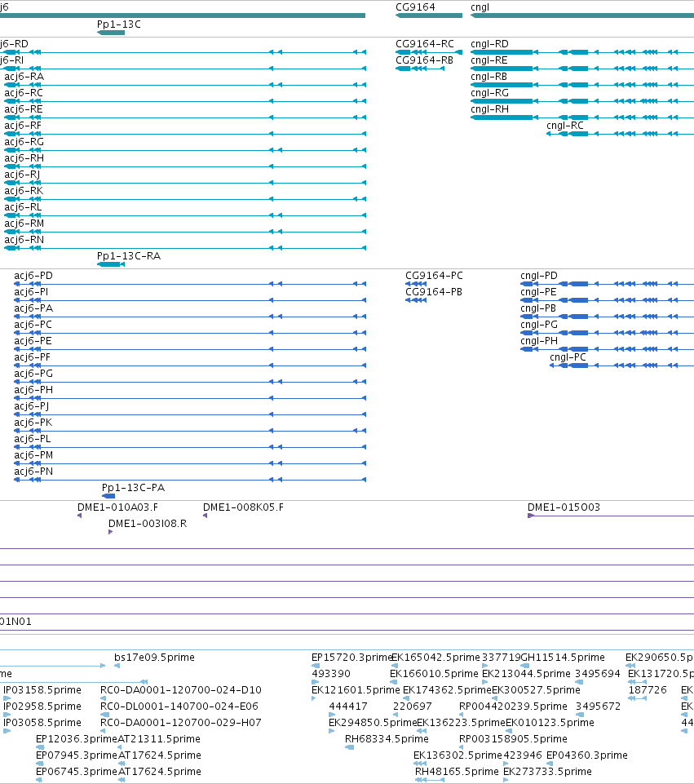Select acj6-PH protein label

tap(33, 390)
